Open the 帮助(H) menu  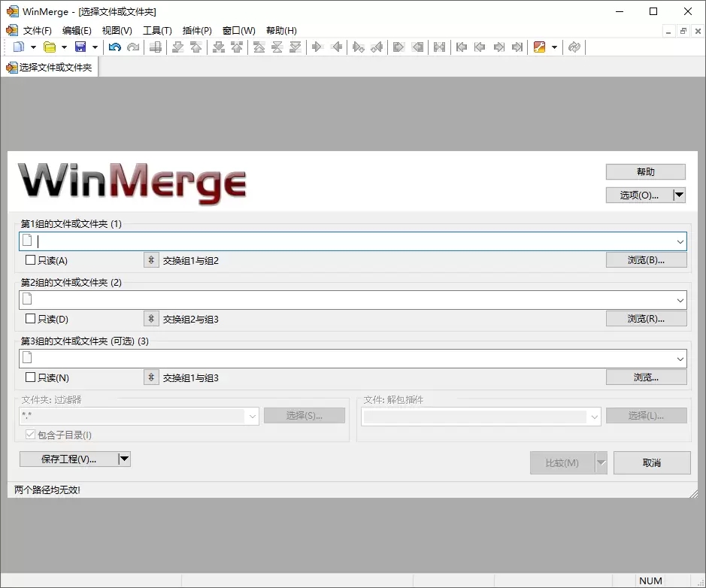pyautogui.click(x=281, y=31)
